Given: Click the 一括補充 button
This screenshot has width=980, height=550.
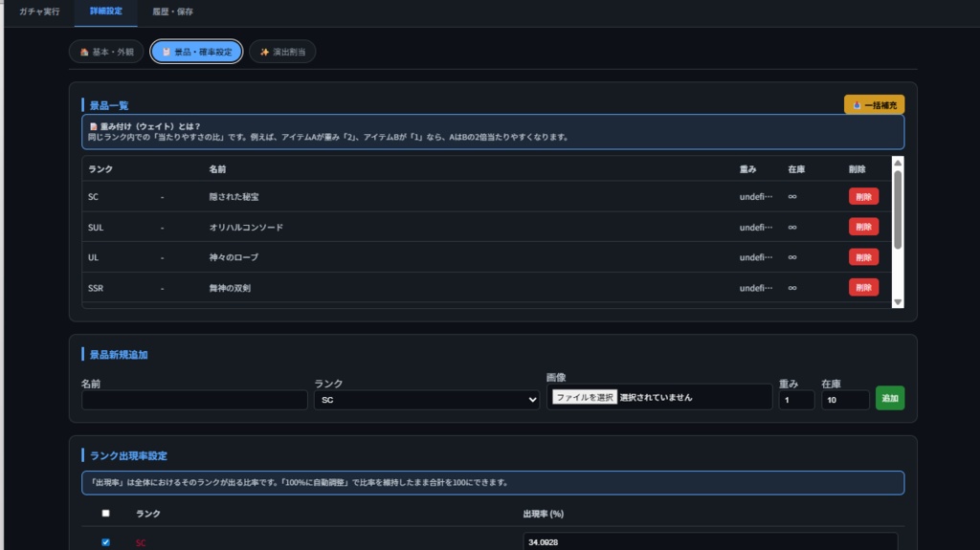Looking at the screenshot, I should (874, 105).
